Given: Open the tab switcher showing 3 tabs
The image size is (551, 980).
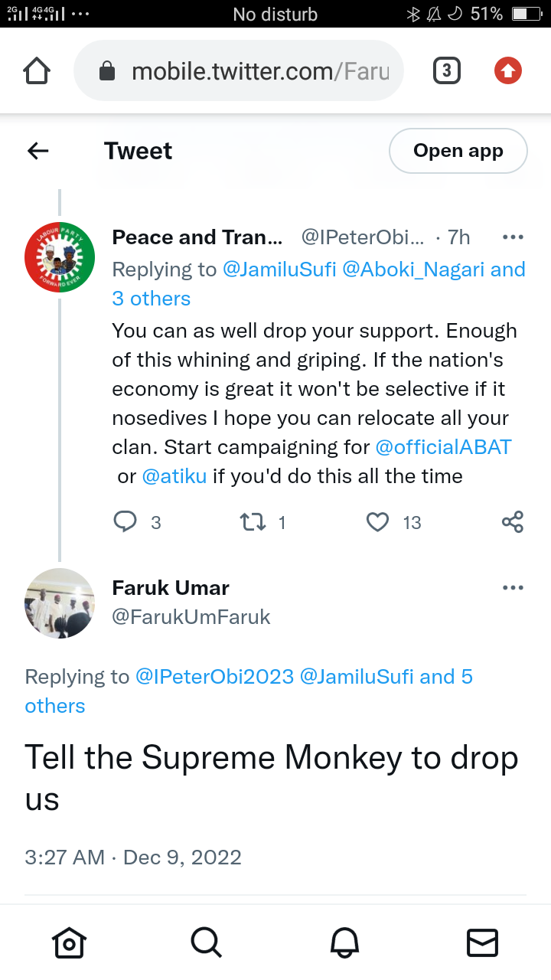Looking at the screenshot, I should pos(446,71).
